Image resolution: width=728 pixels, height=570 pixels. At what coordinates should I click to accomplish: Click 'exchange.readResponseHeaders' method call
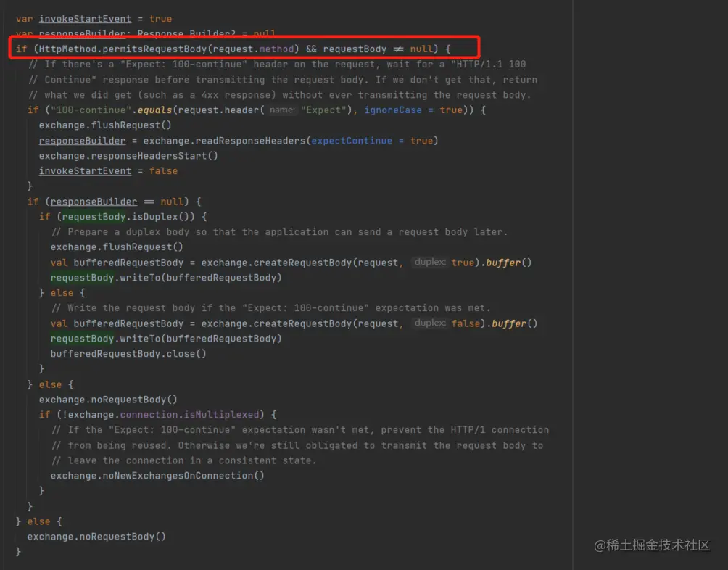tap(224, 141)
